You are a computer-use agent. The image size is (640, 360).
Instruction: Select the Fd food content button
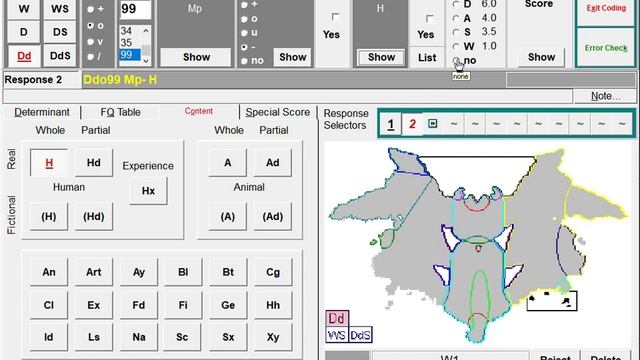(x=139, y=305)
